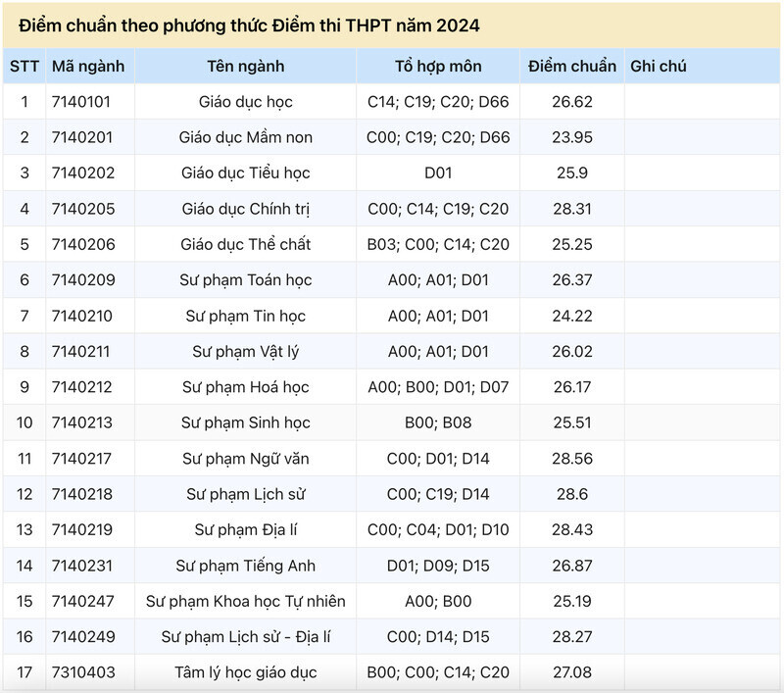Select the "Sư phạm Toán học" cell
This screenshot has width=784, height=693.
coord(245,280)
